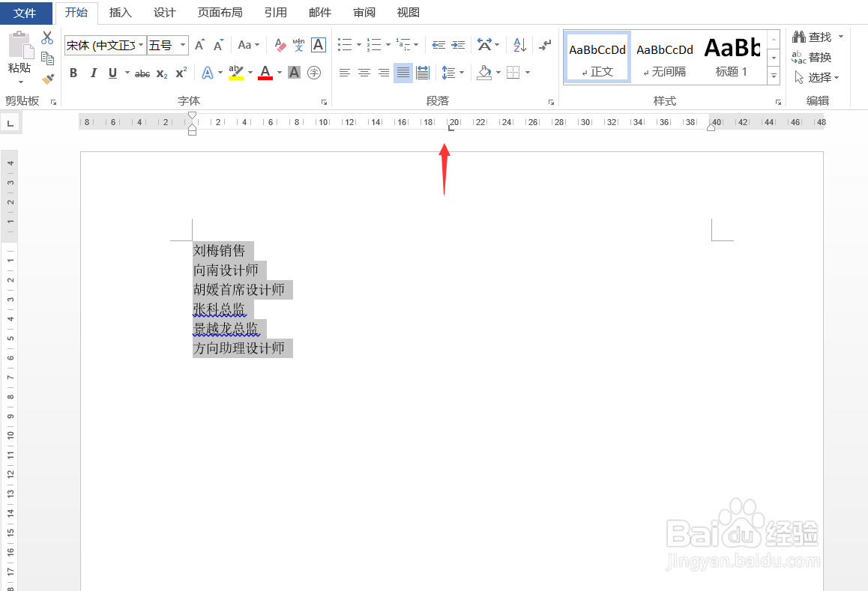Click the tab stop marker at 20 on ruler
The image size is (868, 591).
pyautogui.click(x=450, y=129)
